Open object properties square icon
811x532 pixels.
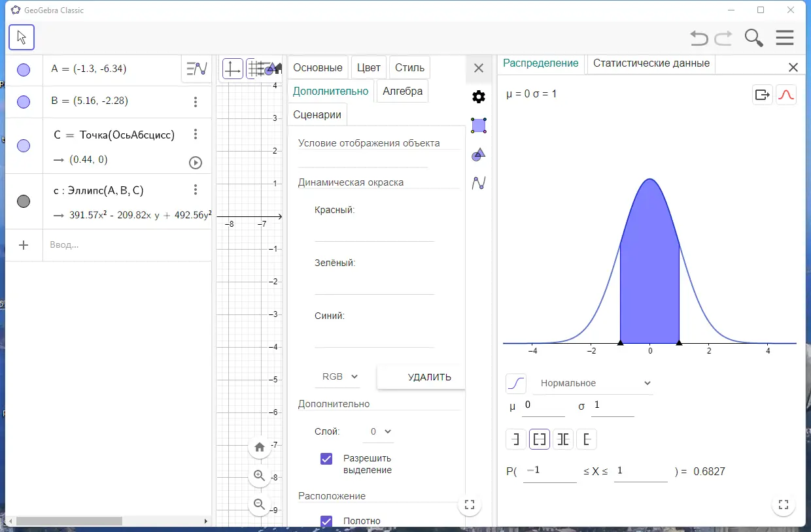point(479,125)
